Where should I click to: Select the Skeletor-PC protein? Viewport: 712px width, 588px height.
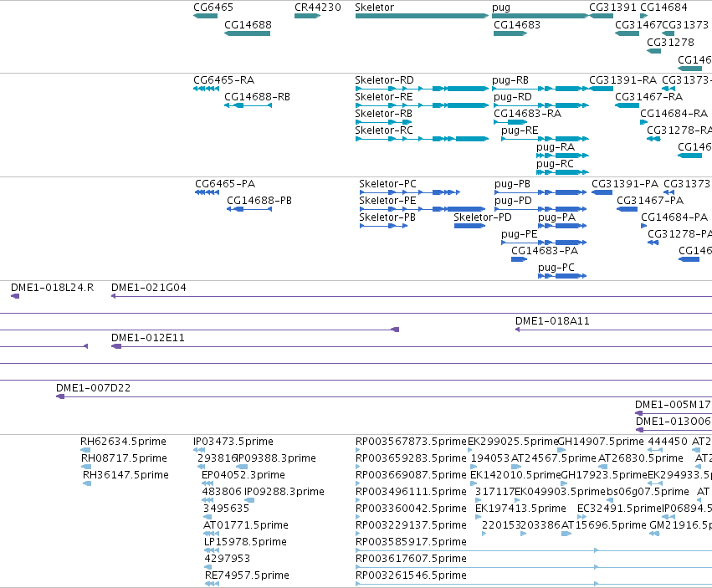pos(410,192)
